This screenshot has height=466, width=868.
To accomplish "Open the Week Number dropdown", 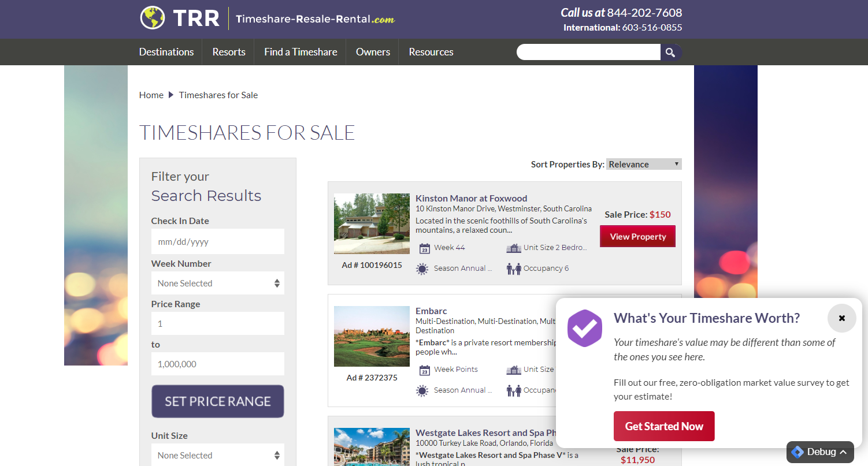I will 218,283.
